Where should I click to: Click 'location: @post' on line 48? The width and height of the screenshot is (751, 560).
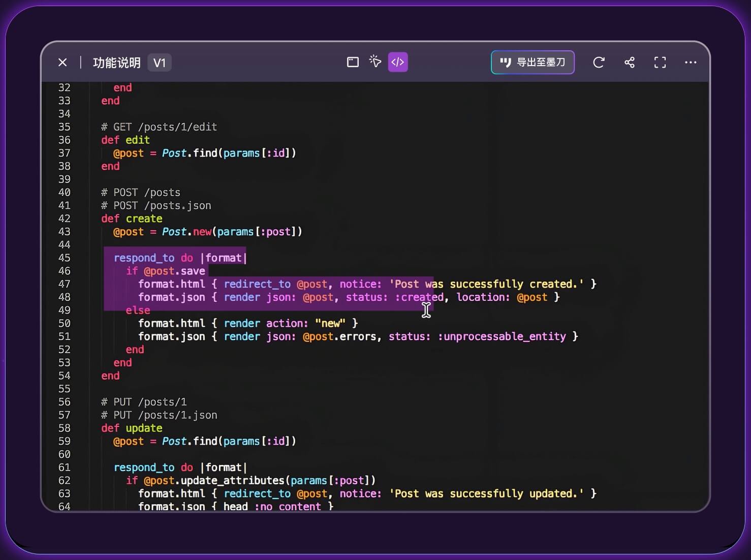[x=502, y=297]
